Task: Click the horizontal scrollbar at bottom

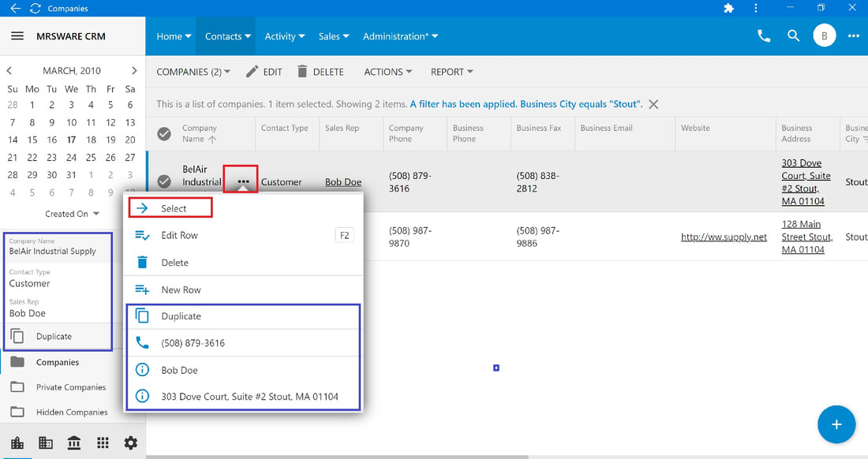Action: (x=338, y=457)
